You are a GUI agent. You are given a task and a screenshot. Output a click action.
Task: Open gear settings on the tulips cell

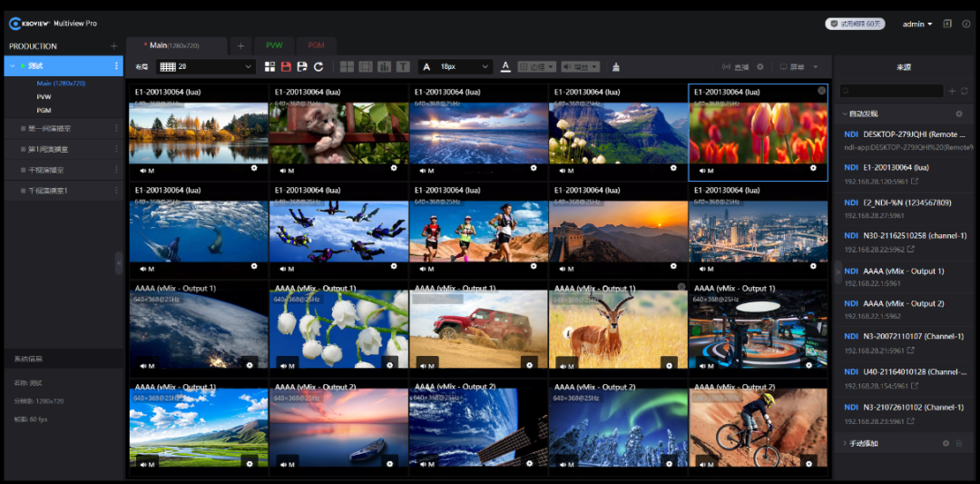click(813, 168)
